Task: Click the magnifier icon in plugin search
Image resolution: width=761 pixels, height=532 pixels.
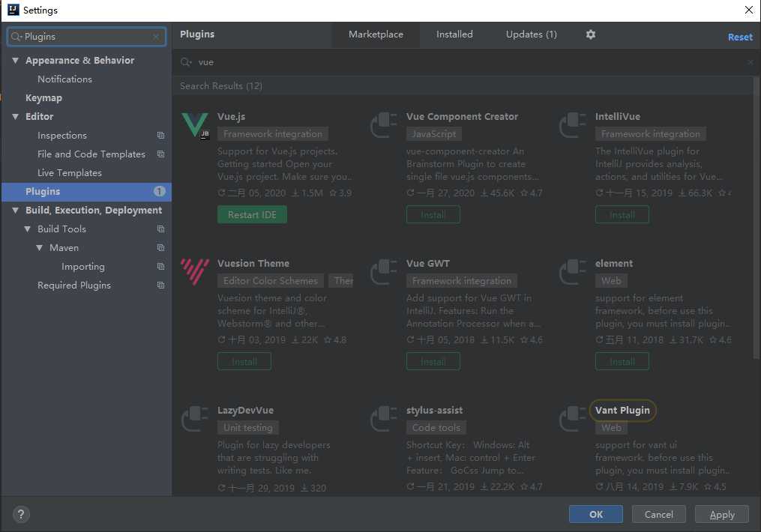Action: [x=186, y=62]
